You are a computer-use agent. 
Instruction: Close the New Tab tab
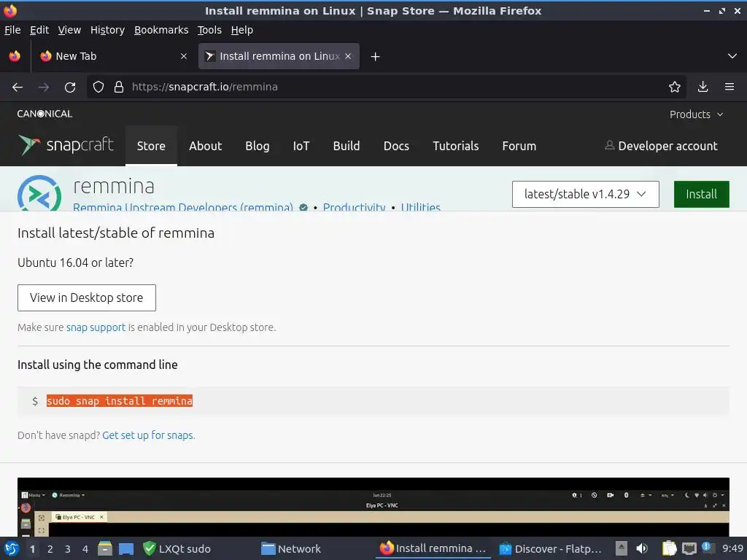184,56
